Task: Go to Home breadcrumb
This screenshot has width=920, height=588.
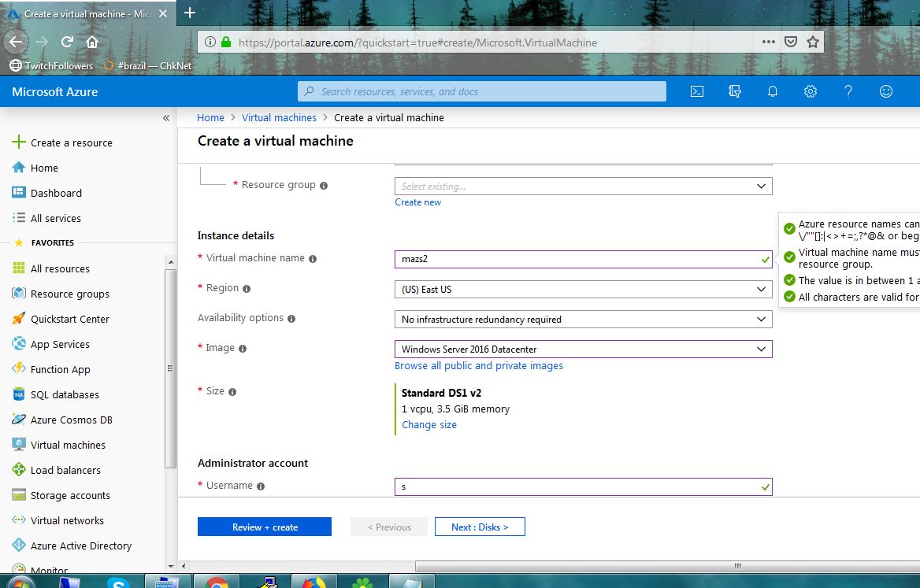Action: click(x=210, y=118)
